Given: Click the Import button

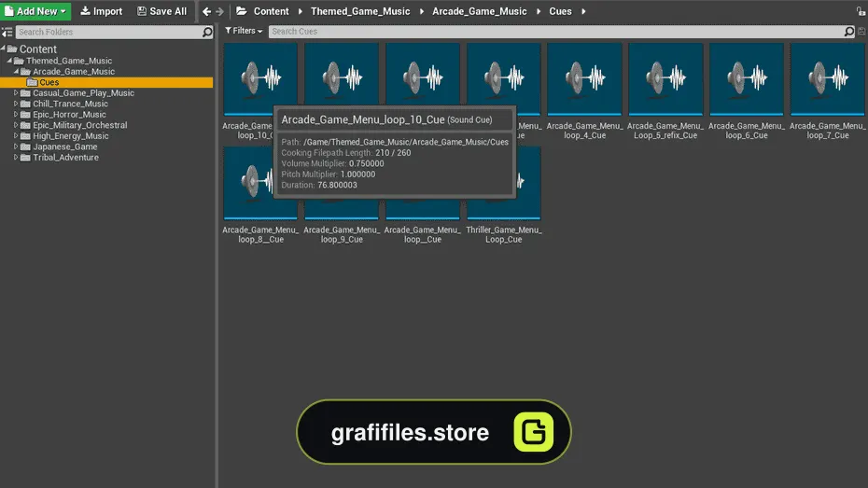Looking at the screenshot, I should [102, 11].
